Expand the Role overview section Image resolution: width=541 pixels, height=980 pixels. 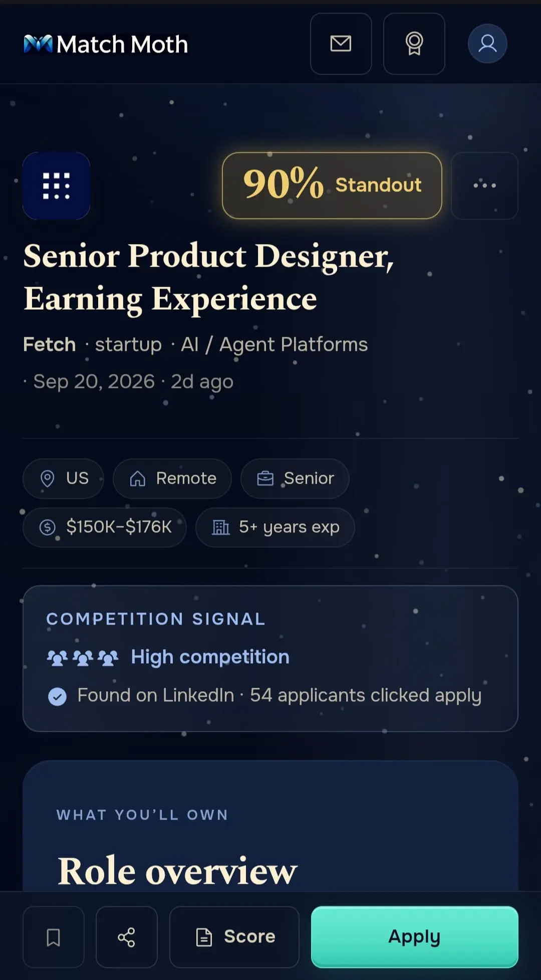pyautogui.click(x=177, y=871)
